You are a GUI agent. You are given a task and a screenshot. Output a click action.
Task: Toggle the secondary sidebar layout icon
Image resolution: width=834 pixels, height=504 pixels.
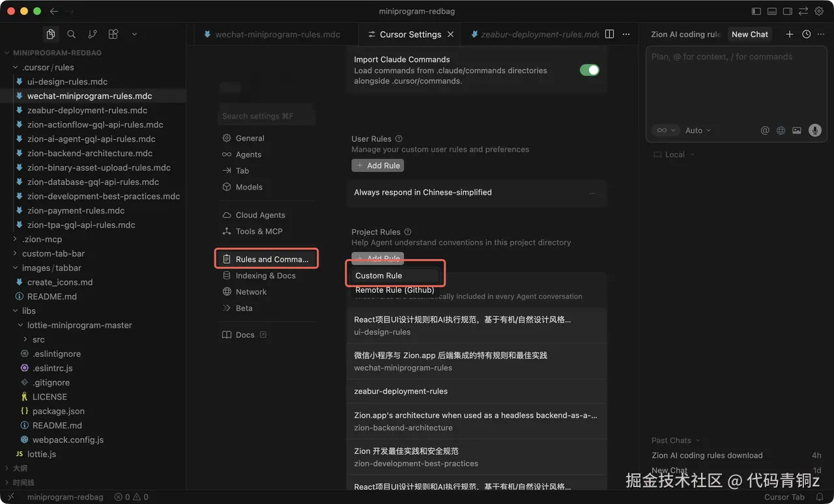coord(788,11)
